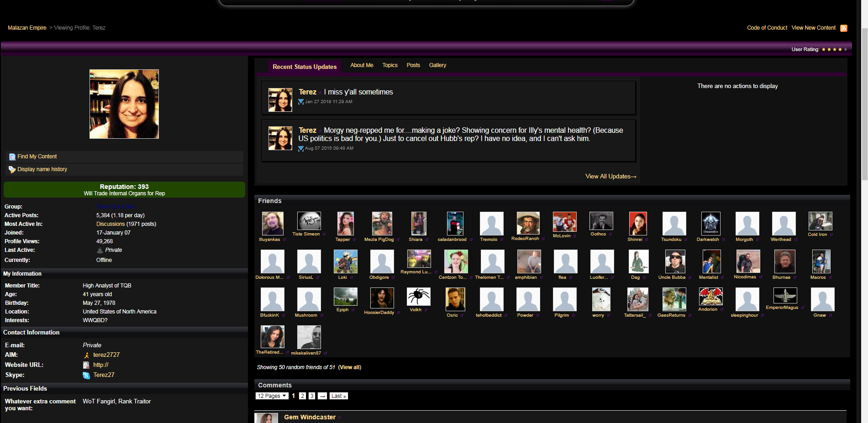Open GaesReturns's lion avatar
Image resolution: width=868 pixels, height=423 pixels.
[674, 299]
